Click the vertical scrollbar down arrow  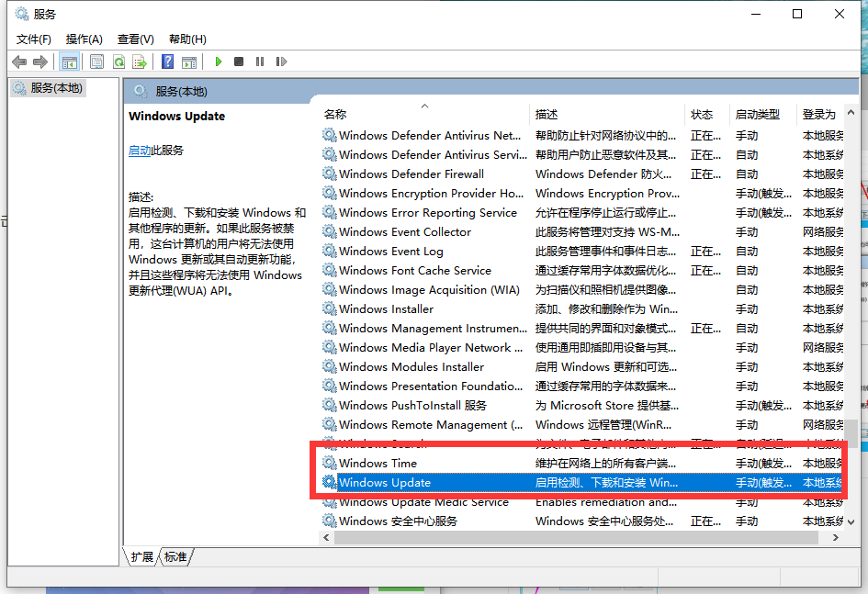click(851, 522)
